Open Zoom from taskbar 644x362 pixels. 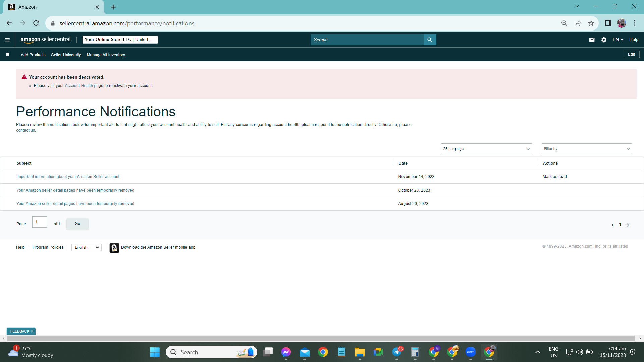[x=471, y=352]
